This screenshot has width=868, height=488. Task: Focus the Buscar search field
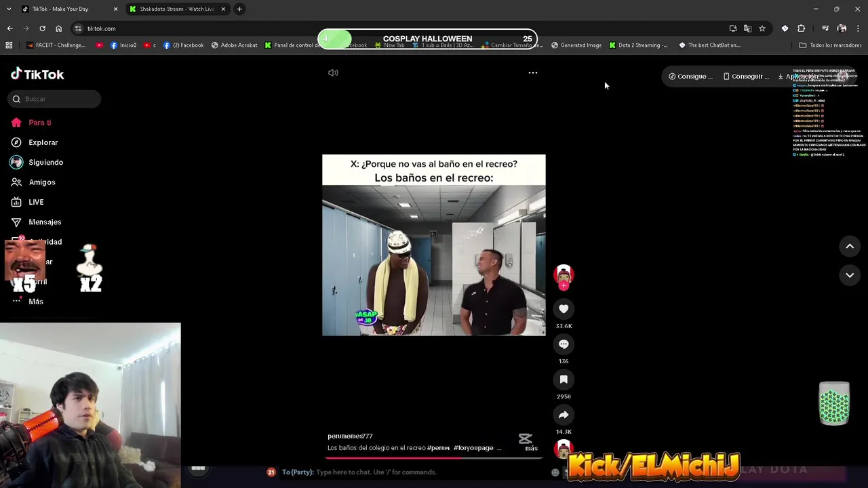tap(55, 99)
